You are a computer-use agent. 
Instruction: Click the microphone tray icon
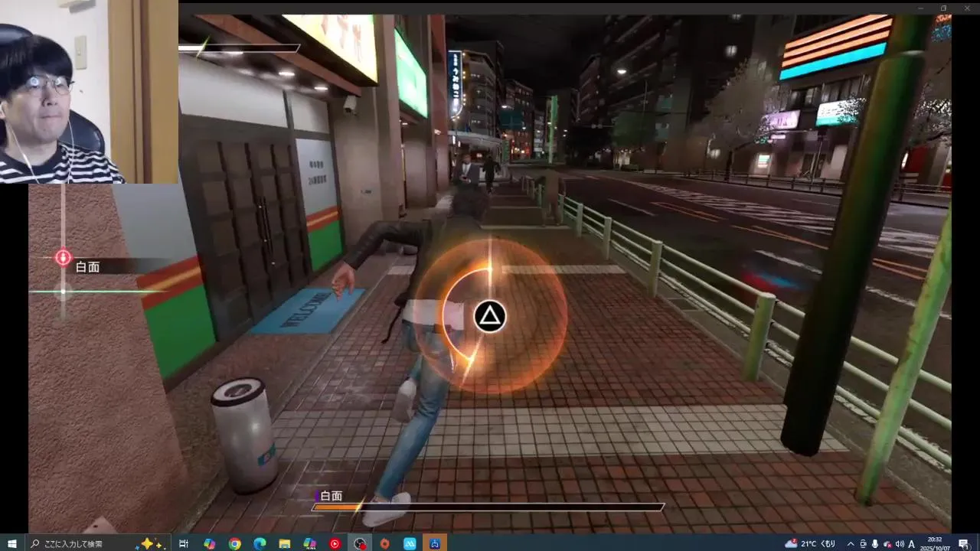[875, 543]
